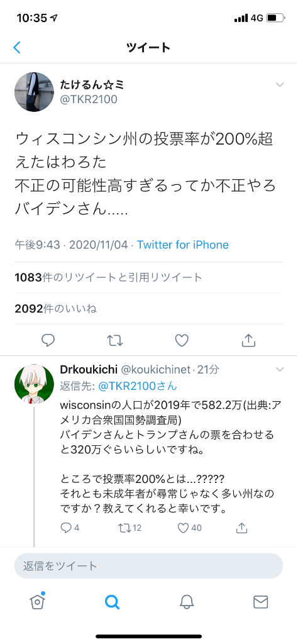Image resolution: width=298 pixels, height=644 pixels.
Task: Tap the 返信をツイート reply input field
Action: click(148, 565)
